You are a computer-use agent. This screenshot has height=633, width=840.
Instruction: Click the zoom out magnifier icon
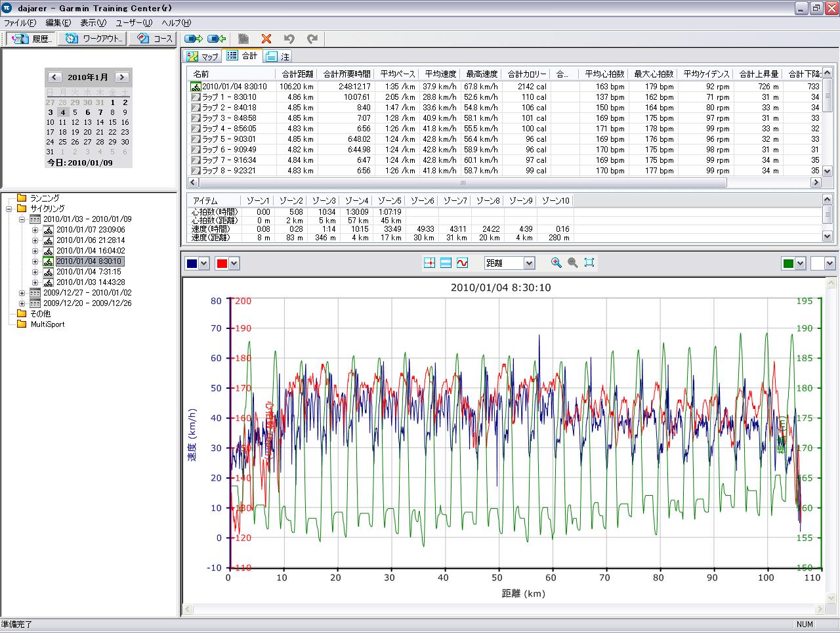point(573,263)
